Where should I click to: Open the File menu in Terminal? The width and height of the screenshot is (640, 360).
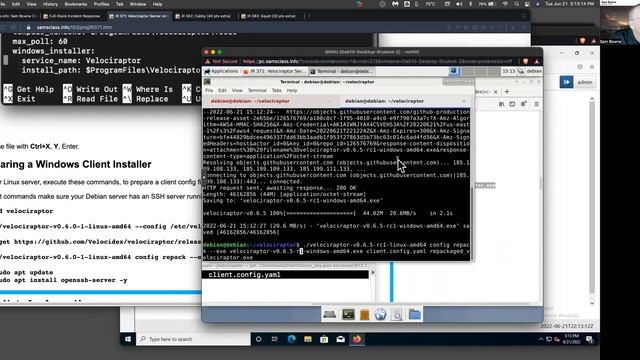click(x=209, y=90)
